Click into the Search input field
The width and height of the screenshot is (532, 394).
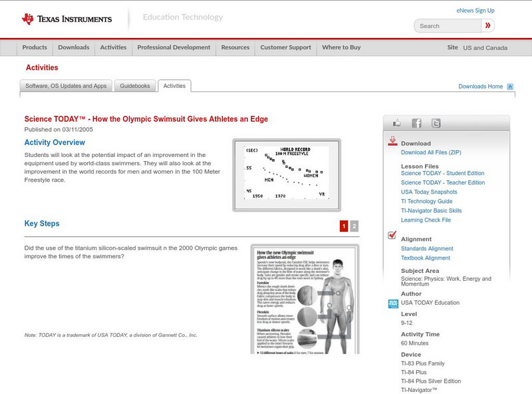coord(448,26)
